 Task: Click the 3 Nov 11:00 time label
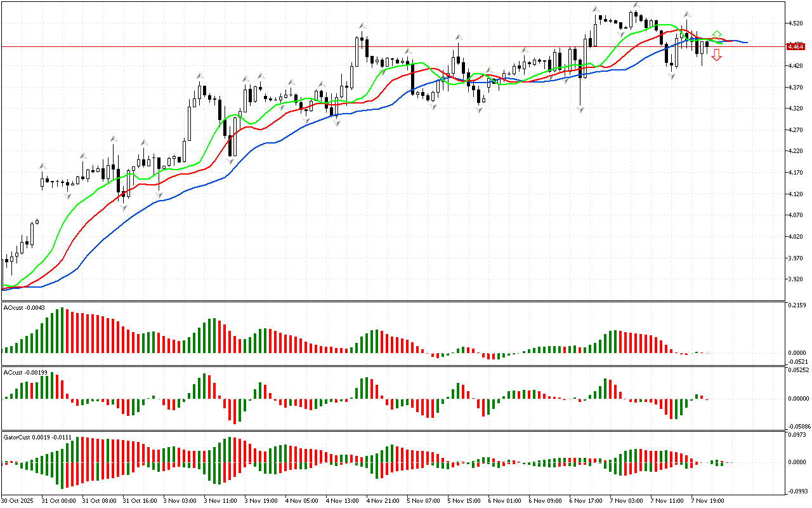coord(219,500)
